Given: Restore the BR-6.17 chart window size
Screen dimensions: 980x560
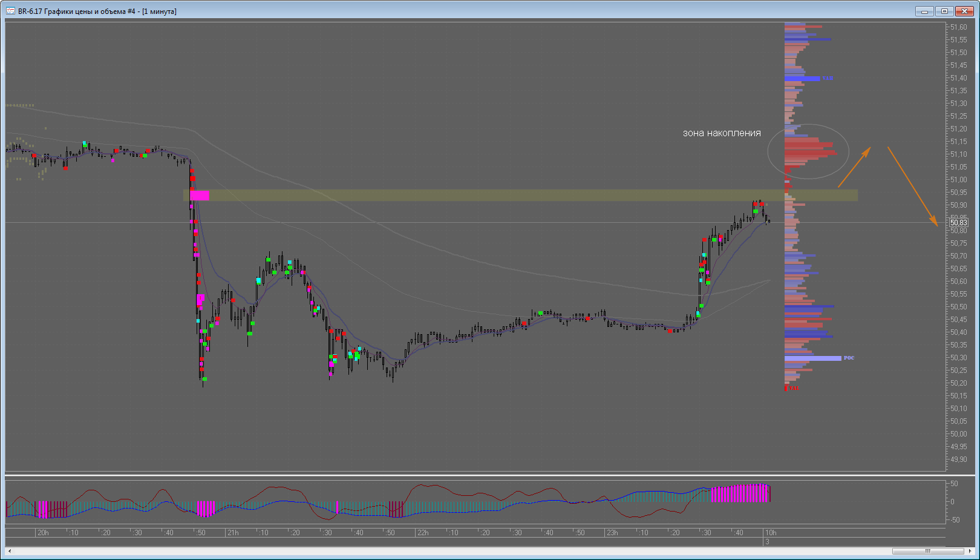Looking at the screenshot, I should [944, 11].
